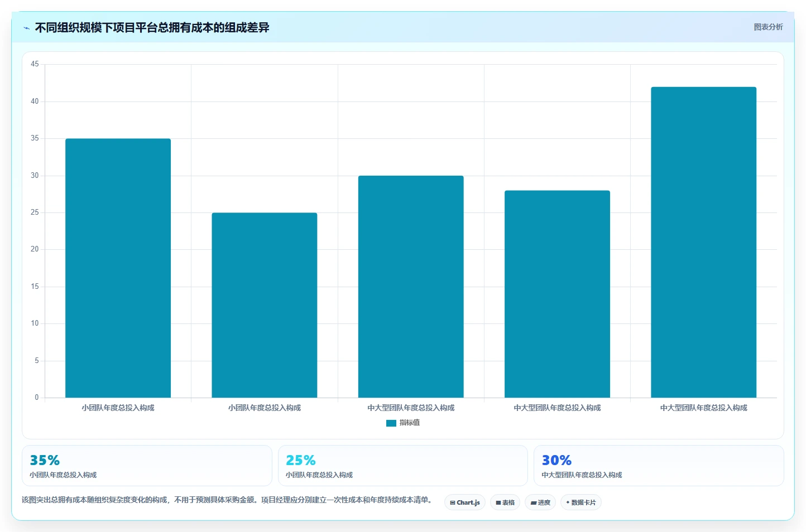The width and height of the screenshot is (806, 532).
Task: Click the y-axis tick label 45
Action: click(35, 64)
